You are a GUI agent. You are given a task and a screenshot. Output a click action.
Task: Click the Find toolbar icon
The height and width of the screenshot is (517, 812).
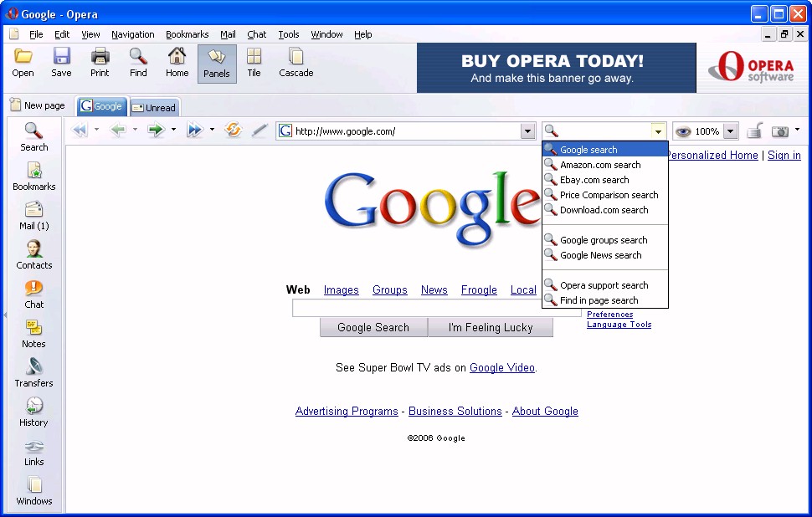pos(138,63)
